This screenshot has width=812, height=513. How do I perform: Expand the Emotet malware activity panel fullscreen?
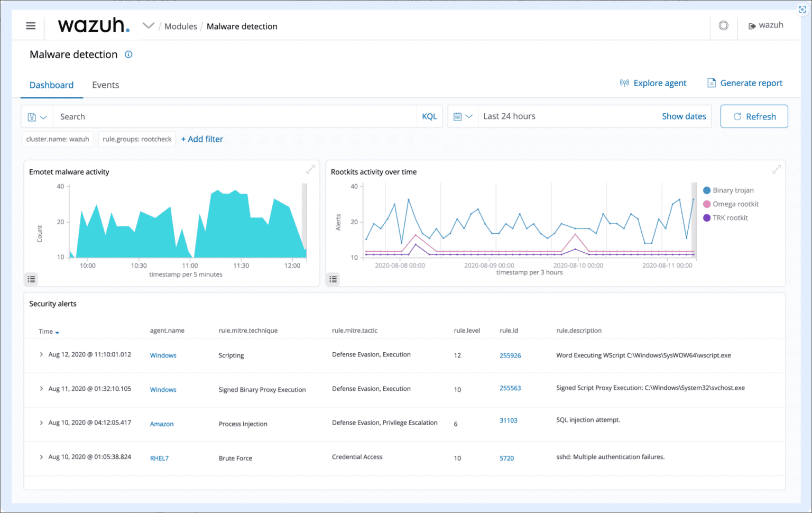point(310,169)
